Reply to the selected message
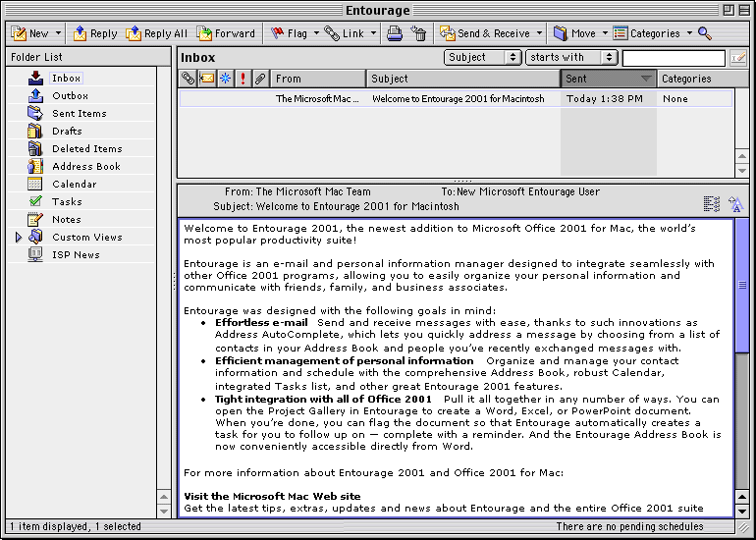Image resolution: width=756 pixels, height=540 pixels. coord(95,33)
